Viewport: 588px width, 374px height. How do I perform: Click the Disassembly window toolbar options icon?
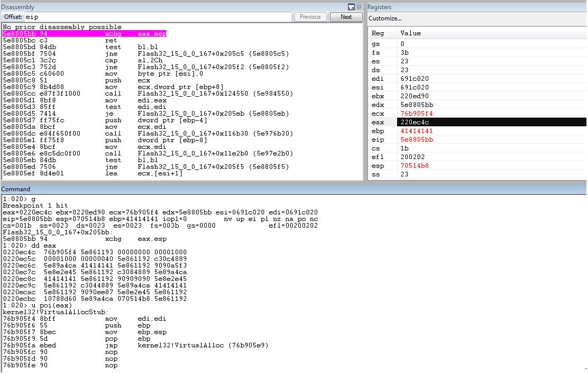(x=351, y=7)
